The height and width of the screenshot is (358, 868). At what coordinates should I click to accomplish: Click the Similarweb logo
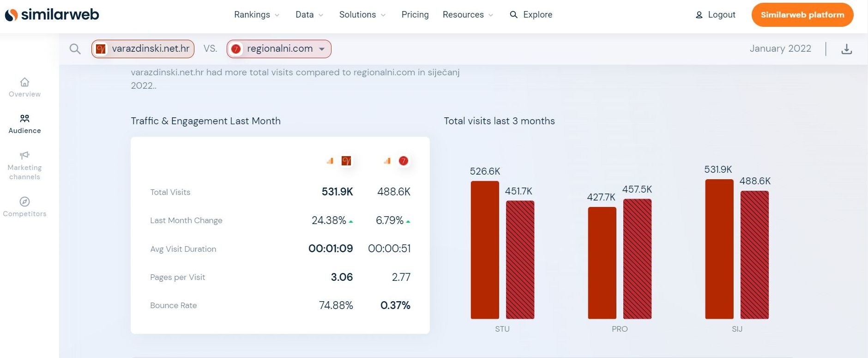coord(52,15)
